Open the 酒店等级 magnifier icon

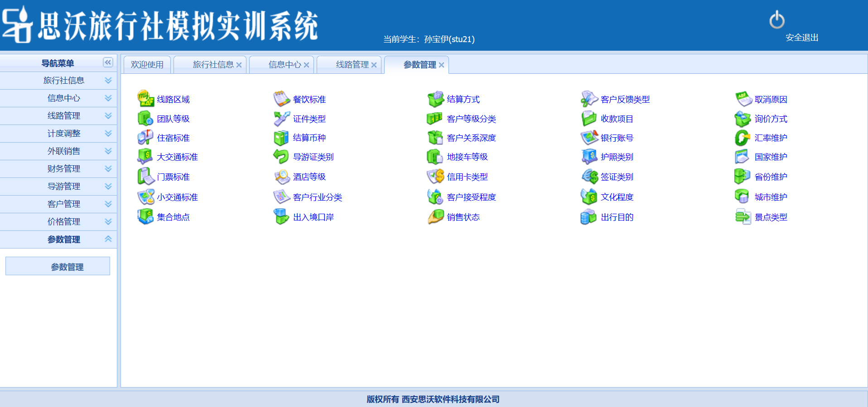coord(281,177)
